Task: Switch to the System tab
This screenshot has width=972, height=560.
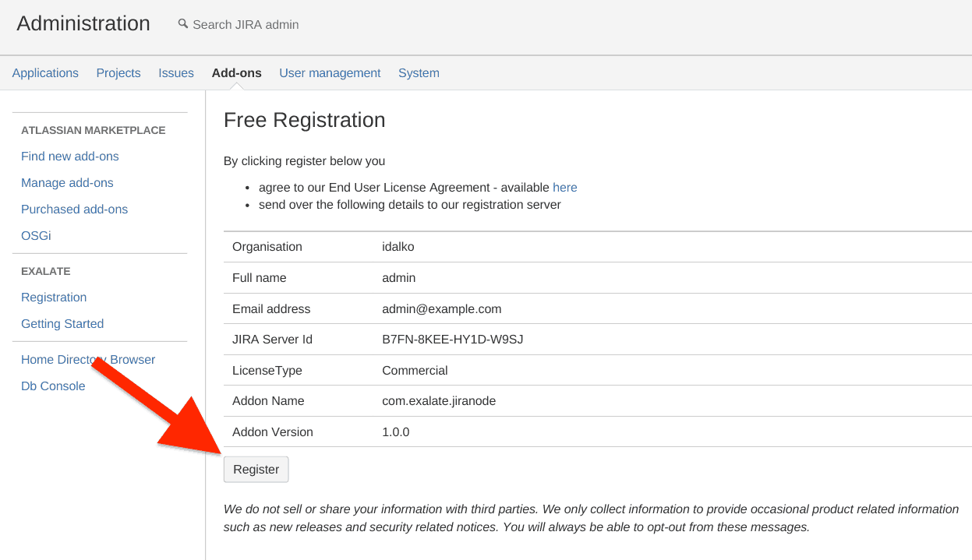Action: pyautogui.click(x=419, y=73)
